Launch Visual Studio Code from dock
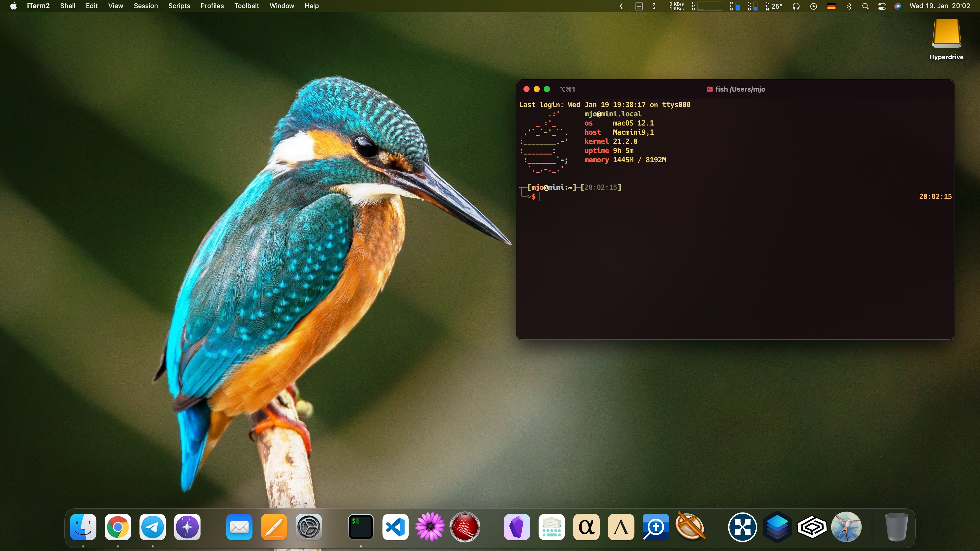 395,527
